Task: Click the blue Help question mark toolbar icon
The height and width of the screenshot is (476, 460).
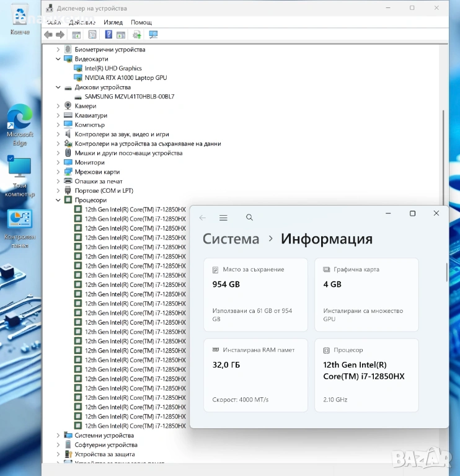Action: click(109, 35)
